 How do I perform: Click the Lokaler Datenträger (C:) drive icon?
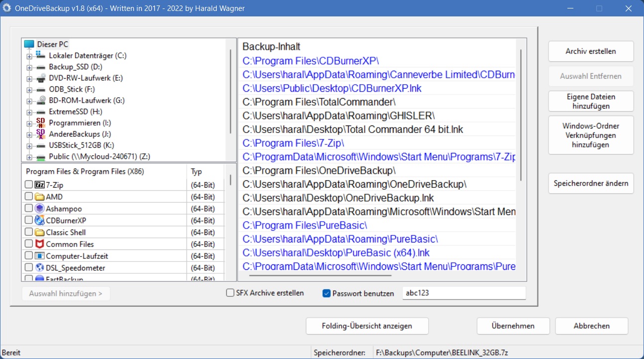(41, 55)
